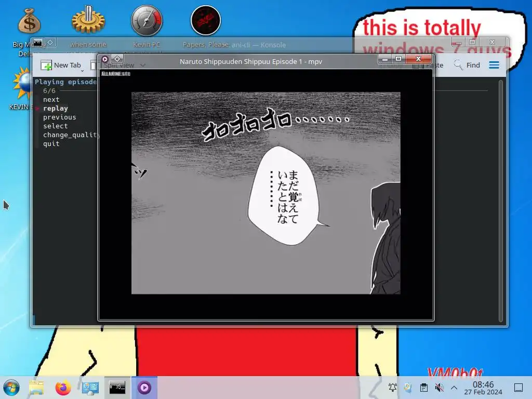The width and height of the screenshot is (532, 399).
Task: Click the Konsole window app icon
Action: 37,43
